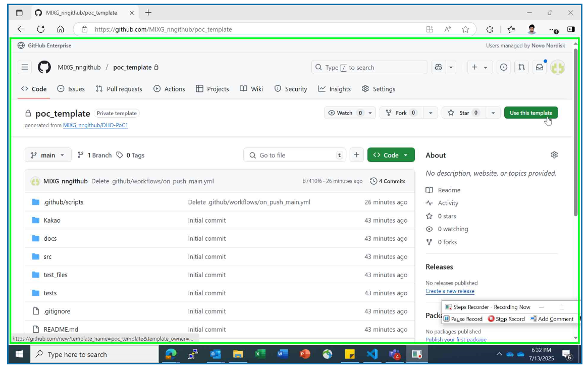
Task: Open the favorites list icon
Action: [511, 29]
